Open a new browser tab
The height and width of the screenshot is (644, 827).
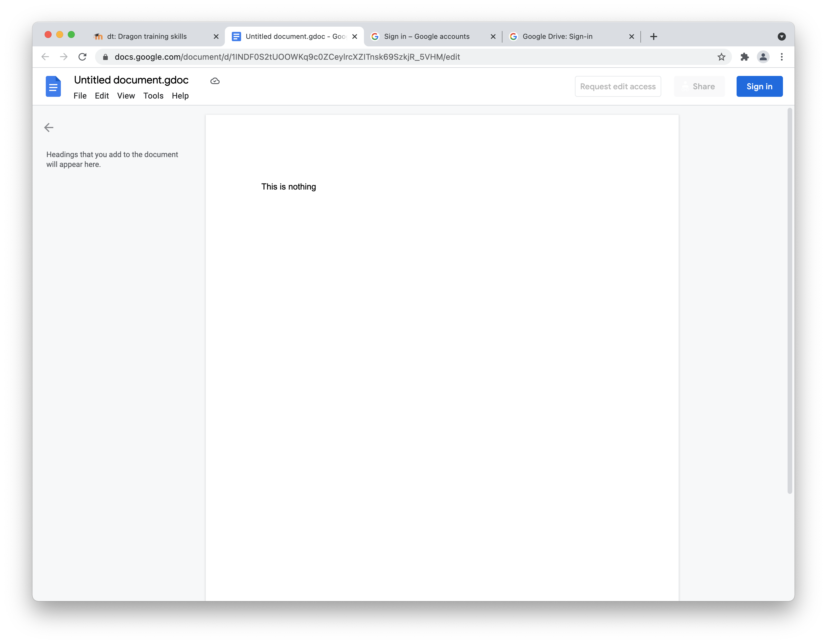point(653,36)
